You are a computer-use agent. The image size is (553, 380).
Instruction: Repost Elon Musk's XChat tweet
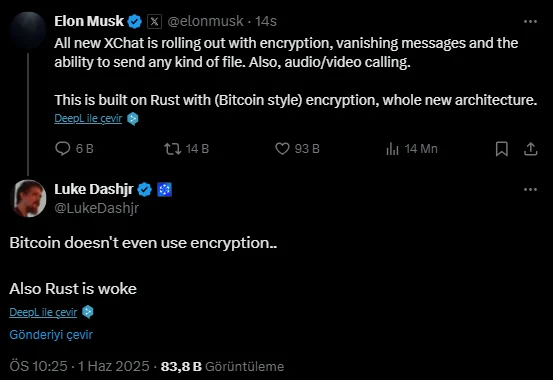click(x=172, y=149)
